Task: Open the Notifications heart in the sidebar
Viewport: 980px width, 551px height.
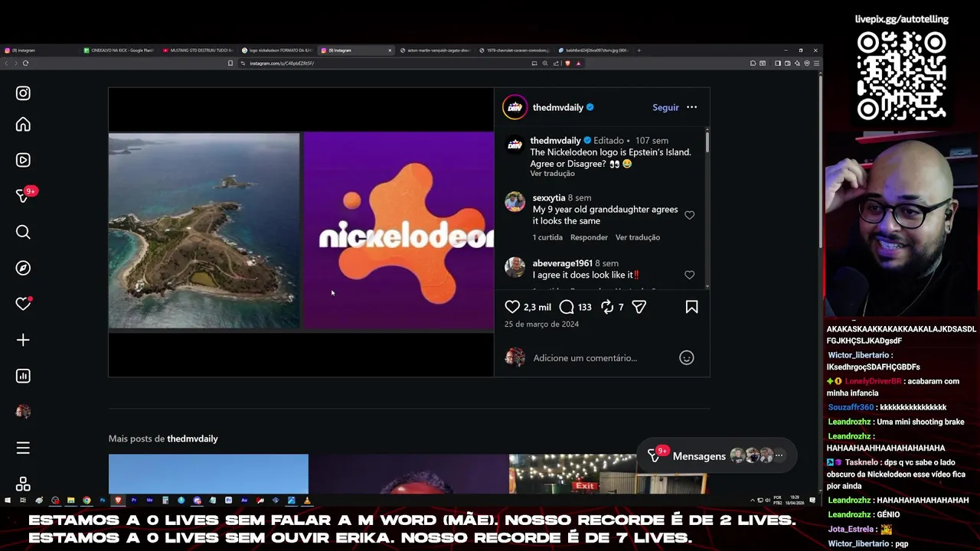Action: (x=23, y=304)
